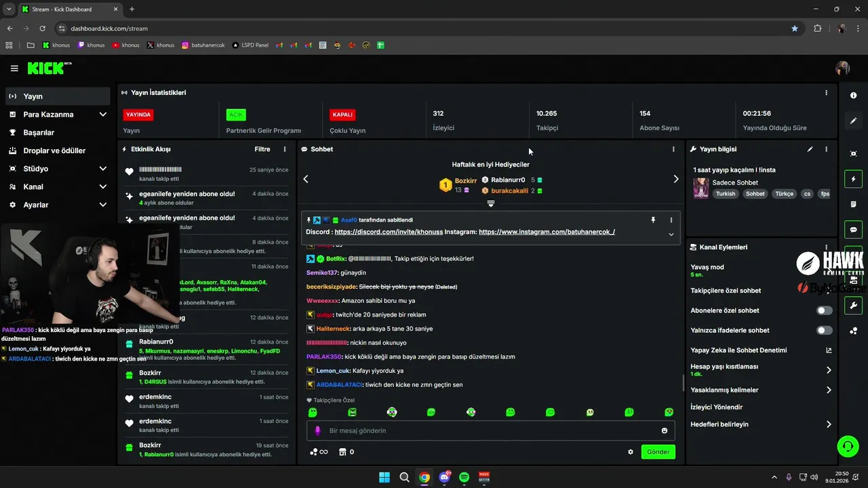Click in the Bir mesaj gönderin field

(x=490, y=430)
